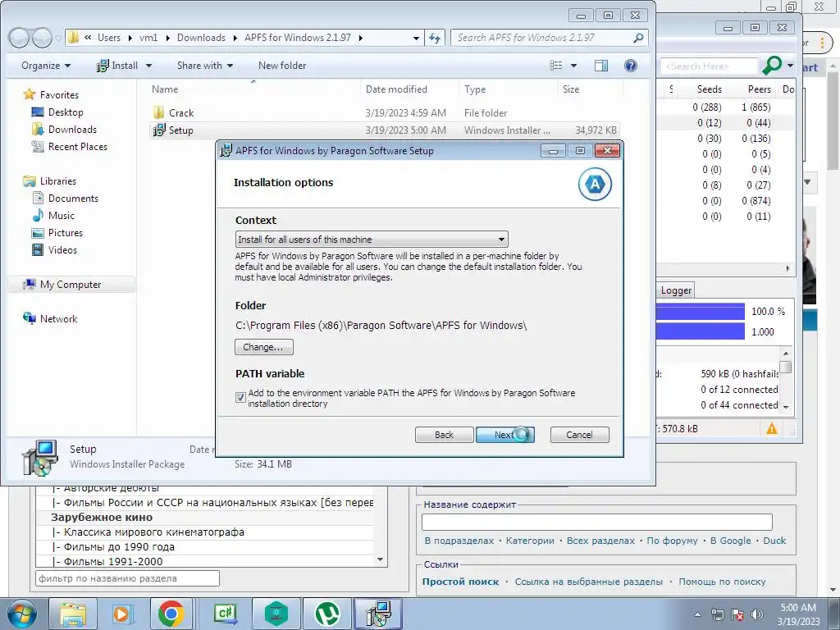Open Windows Explorer taskbar icon
The image size is (840, 630).
click(x=73, y=614)
